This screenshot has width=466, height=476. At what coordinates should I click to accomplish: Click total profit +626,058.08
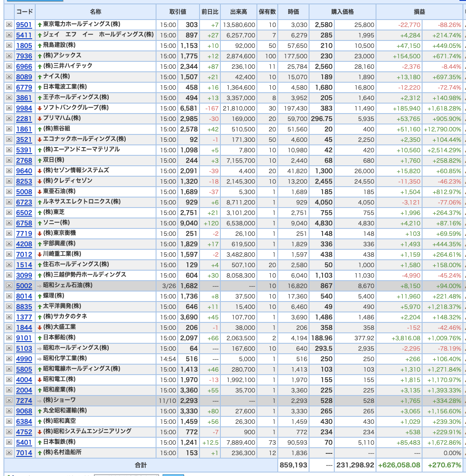399,465
